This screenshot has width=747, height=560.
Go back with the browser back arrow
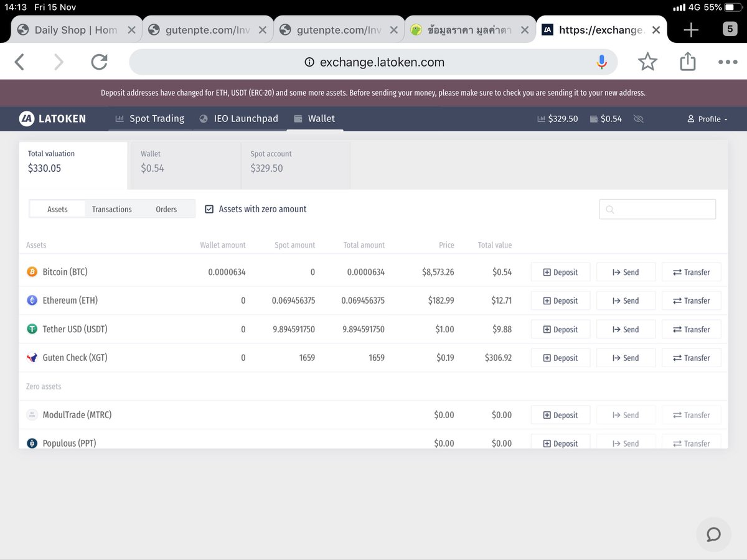point(20,62)
